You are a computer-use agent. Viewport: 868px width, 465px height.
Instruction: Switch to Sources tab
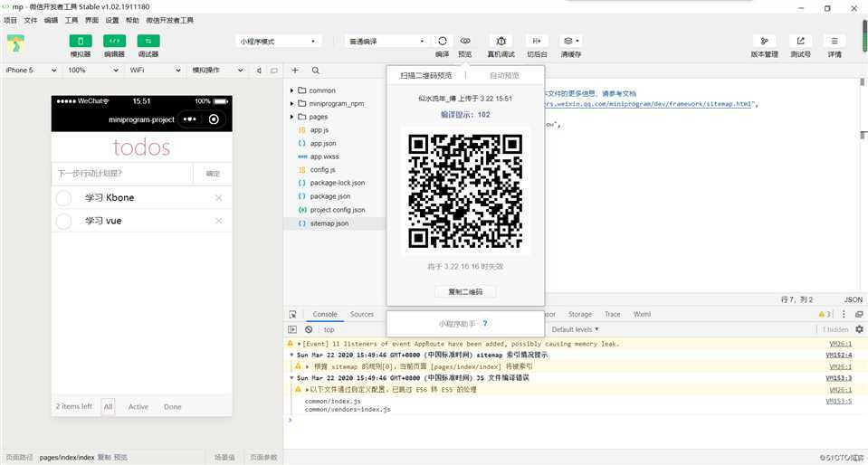[x=362, y=315]
